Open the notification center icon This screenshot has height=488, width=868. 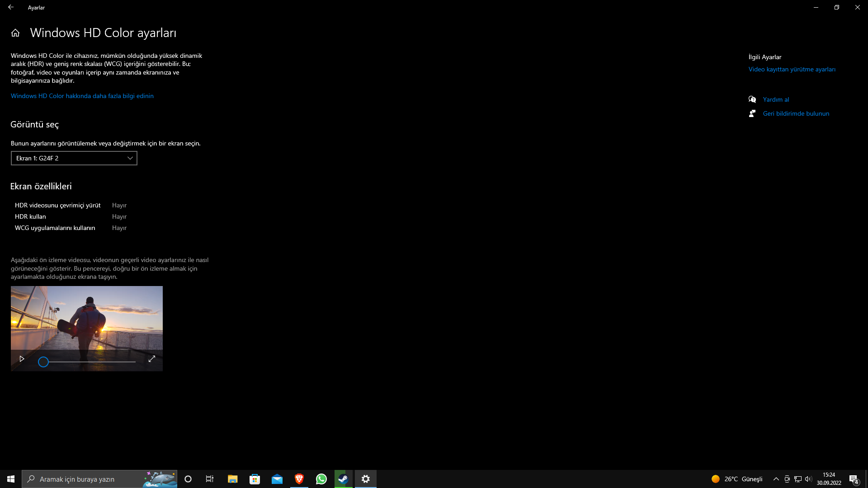click(854, 479)
